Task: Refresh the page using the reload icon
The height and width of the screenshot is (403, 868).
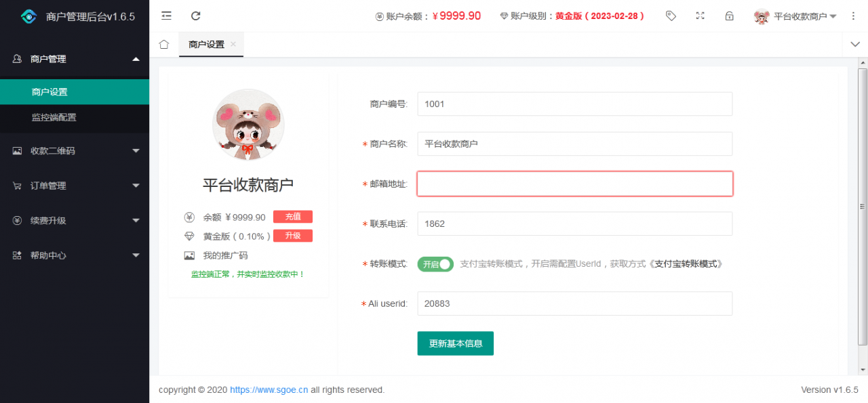Action: pos(196,15)
